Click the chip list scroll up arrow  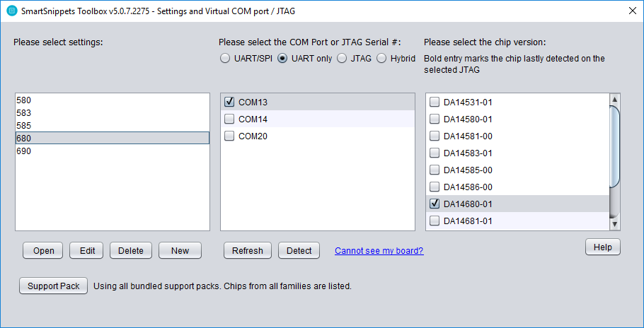(614, 99)
